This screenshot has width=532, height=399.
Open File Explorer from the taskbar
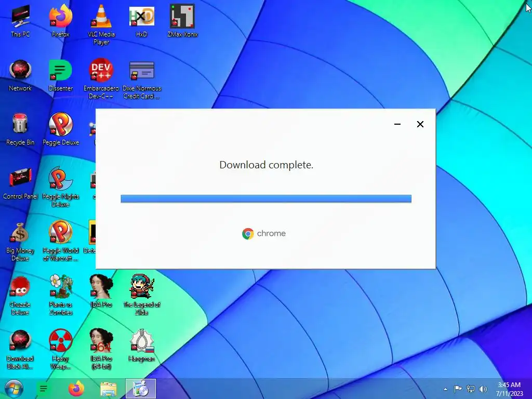point(108,389)
